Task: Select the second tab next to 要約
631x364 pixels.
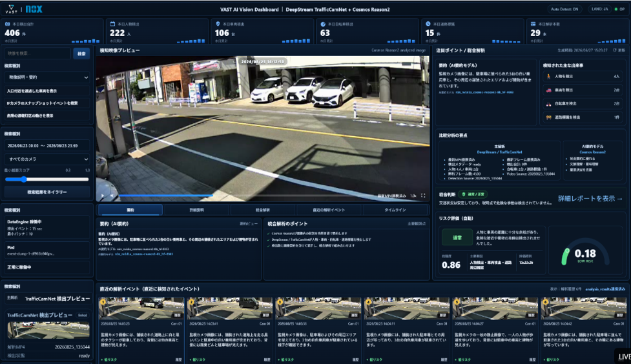Action: [196, 210]
